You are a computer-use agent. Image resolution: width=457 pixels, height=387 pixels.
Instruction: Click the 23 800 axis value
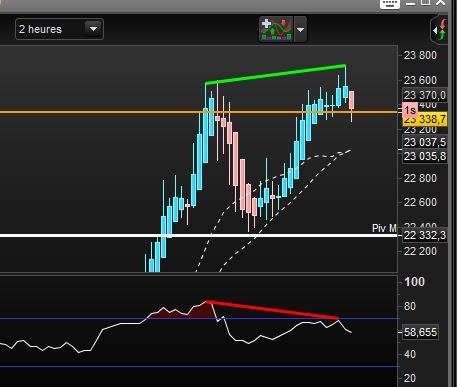(x=420, y=55)
